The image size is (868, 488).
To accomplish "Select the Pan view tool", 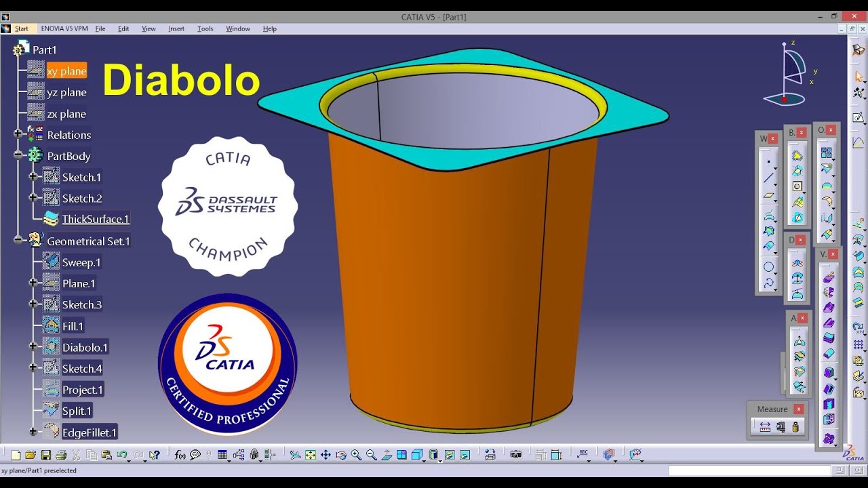I will point(325,455).
